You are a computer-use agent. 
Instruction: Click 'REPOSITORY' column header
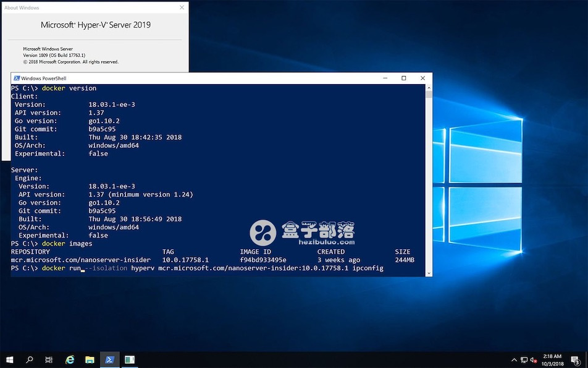(30, 252)
